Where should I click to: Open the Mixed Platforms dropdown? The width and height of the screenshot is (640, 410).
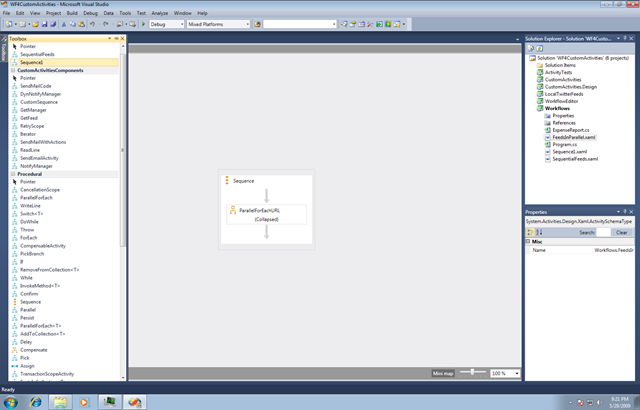[247, 24]
